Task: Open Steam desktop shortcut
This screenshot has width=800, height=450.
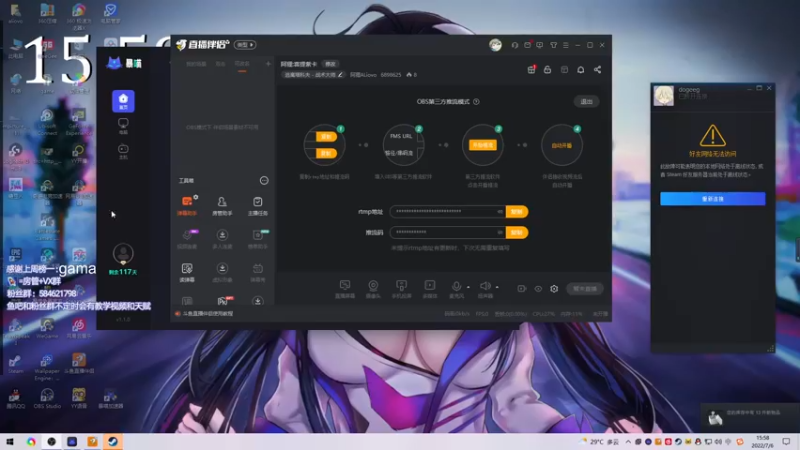Action: (x=15, y=365)
